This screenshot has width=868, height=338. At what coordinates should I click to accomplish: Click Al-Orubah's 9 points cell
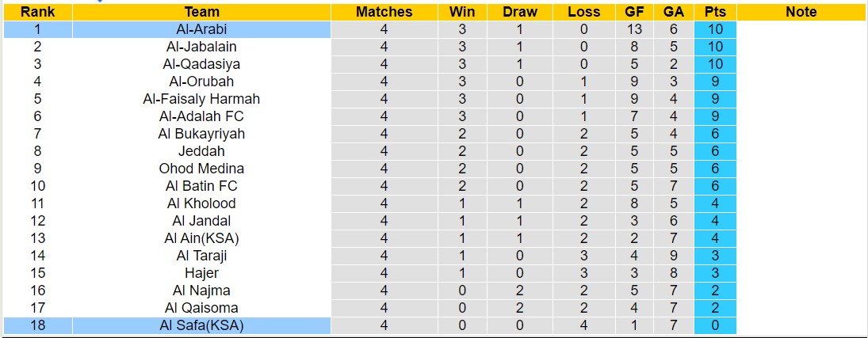tap(715, 82)
